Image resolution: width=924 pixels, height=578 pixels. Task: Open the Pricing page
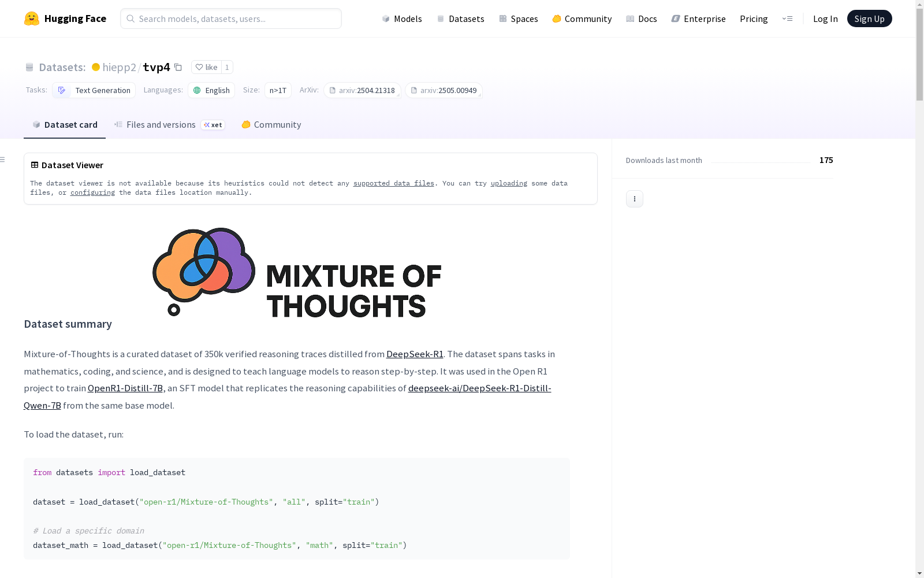click(754, 18)
